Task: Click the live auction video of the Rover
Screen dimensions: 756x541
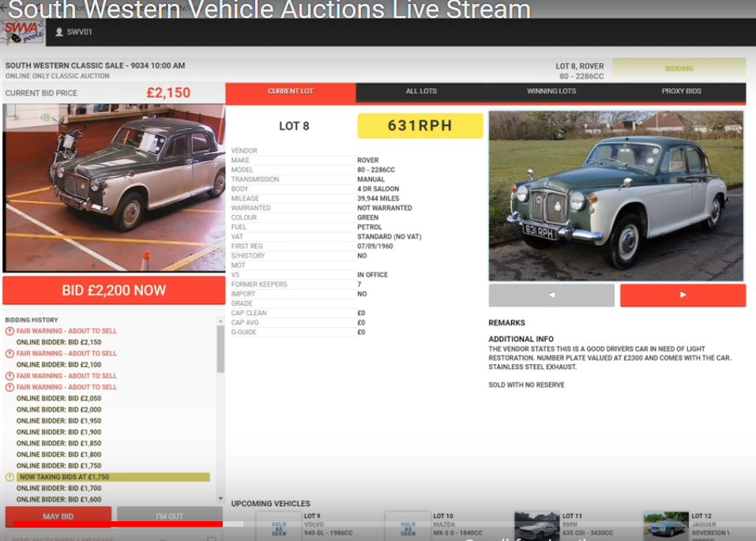Action: 115,188
